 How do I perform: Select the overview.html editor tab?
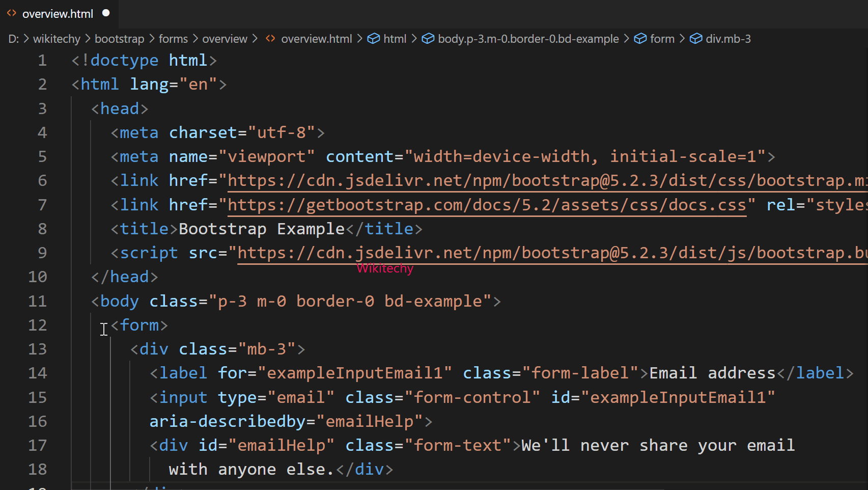pos(58,14)
